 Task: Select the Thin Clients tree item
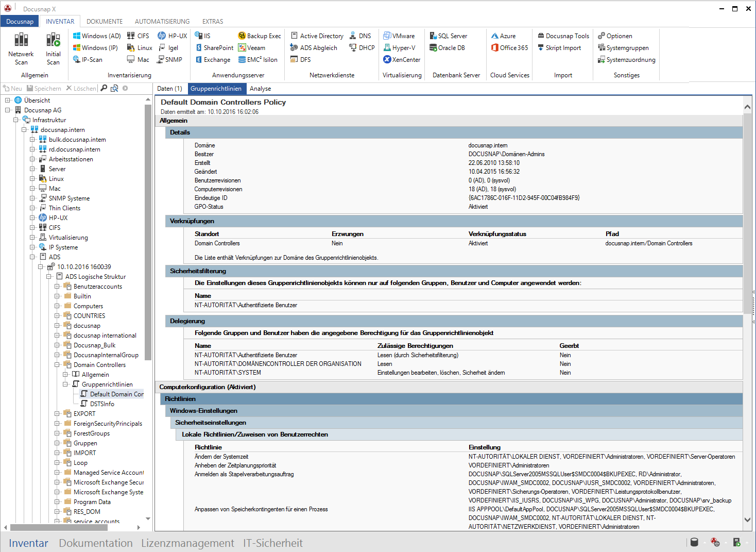coord(64,208)
